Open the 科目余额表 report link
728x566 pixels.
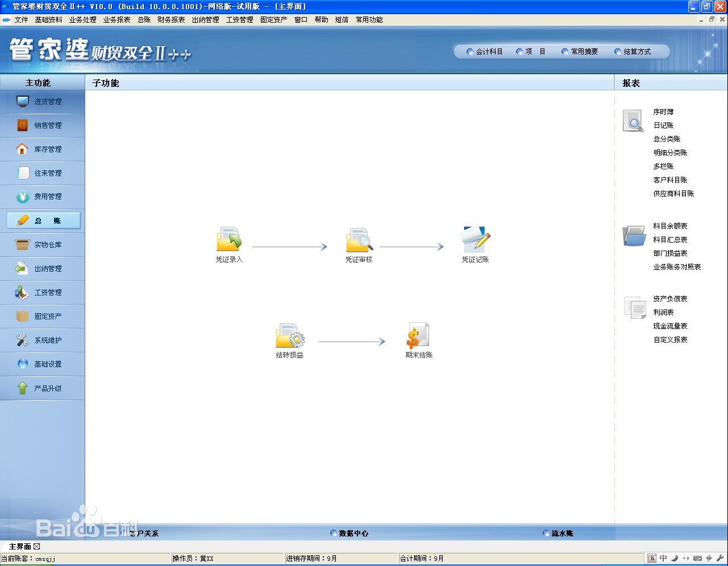point(670,226)
